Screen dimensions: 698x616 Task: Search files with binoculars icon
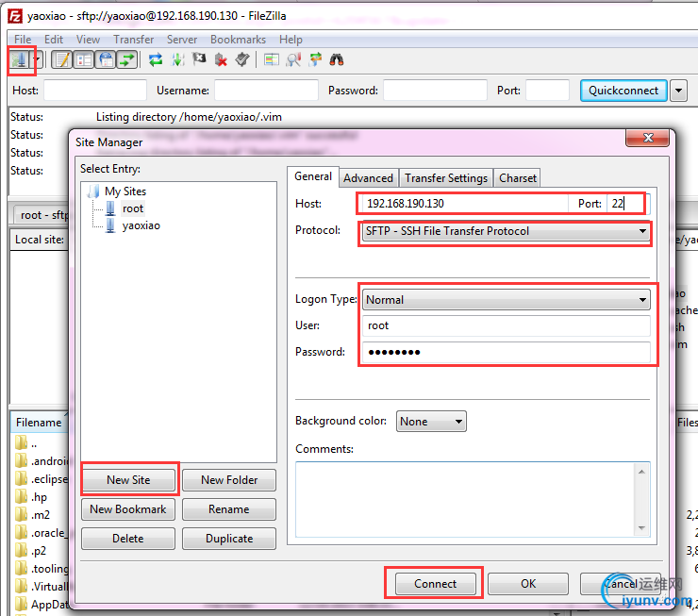pos(337,59)
